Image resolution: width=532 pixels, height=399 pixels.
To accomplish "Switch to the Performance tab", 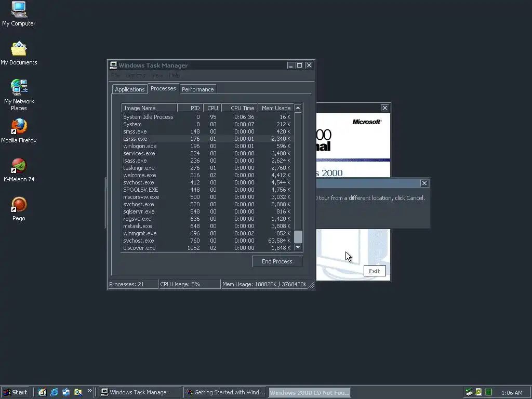I will (x=198, y=89).
